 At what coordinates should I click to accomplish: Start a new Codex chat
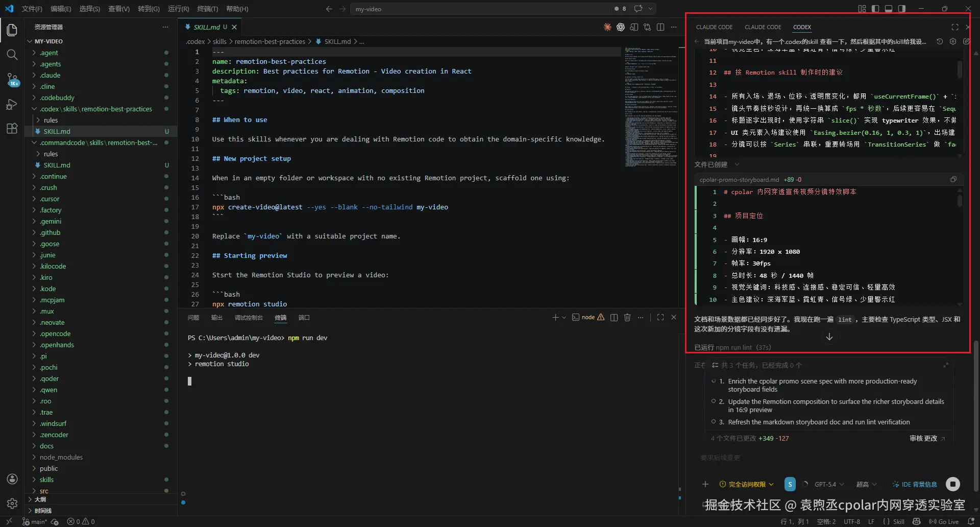point(966,41)
